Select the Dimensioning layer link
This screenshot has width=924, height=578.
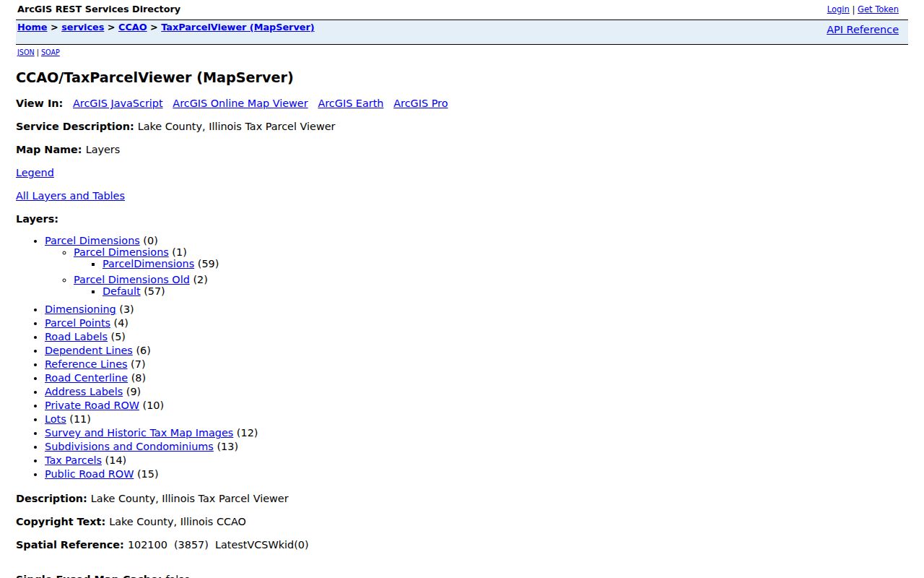80,309
